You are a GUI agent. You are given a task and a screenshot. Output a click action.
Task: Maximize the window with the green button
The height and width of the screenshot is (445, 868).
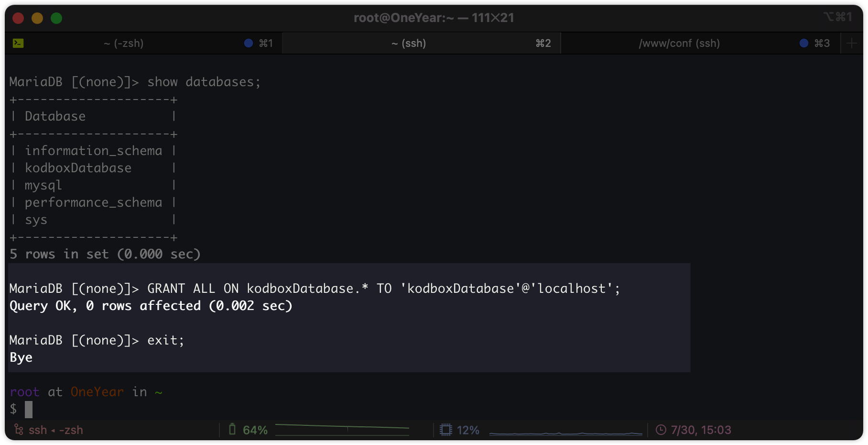[56, 18]
